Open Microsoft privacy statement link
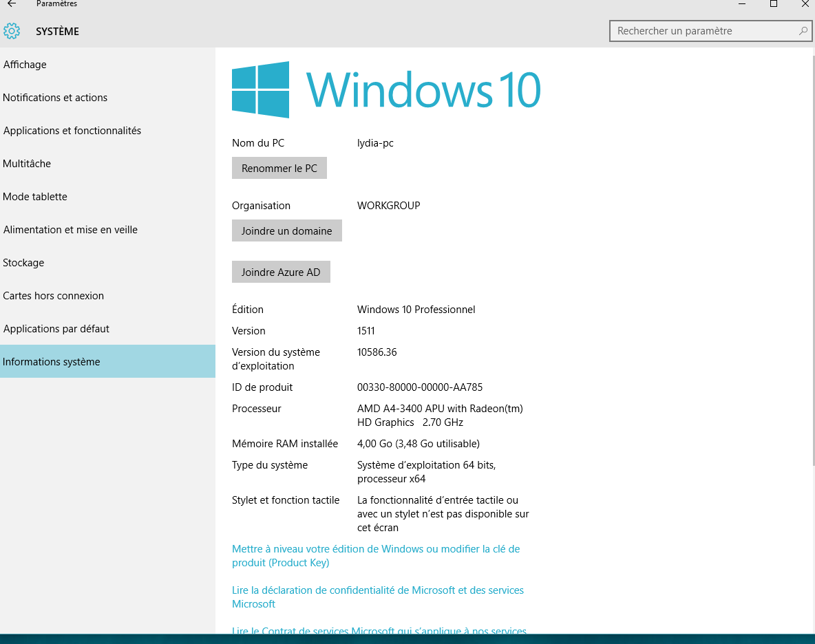Screen dimensions: 815x644 pyautogui.click(x=377, y=597)
